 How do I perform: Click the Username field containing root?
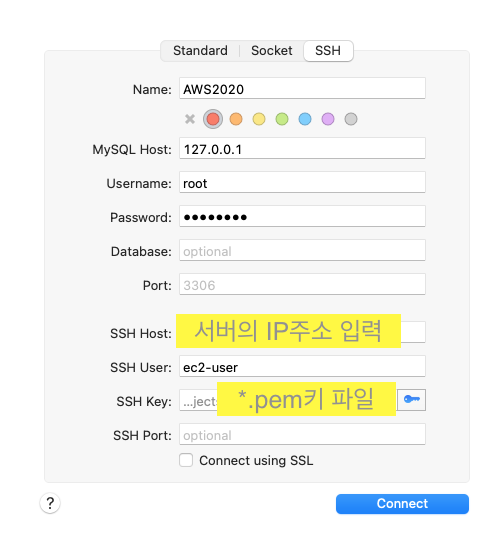click(302, 182)
